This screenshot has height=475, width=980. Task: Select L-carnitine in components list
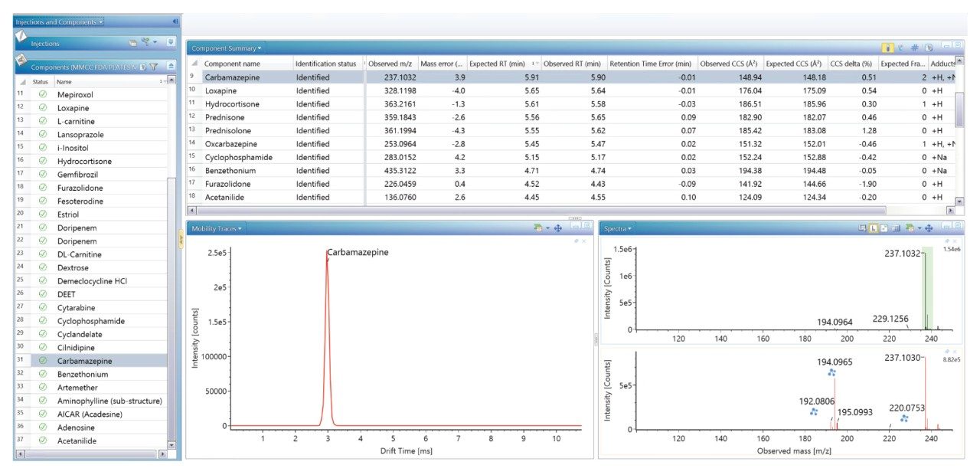click(90, 121)
